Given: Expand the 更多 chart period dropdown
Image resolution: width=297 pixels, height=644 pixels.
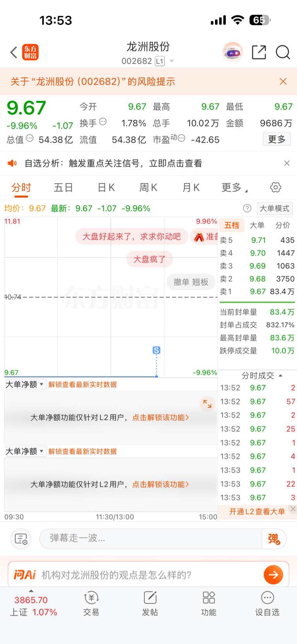Looking at the screenshot, I should pyautogui.click(x=234, y=188).
